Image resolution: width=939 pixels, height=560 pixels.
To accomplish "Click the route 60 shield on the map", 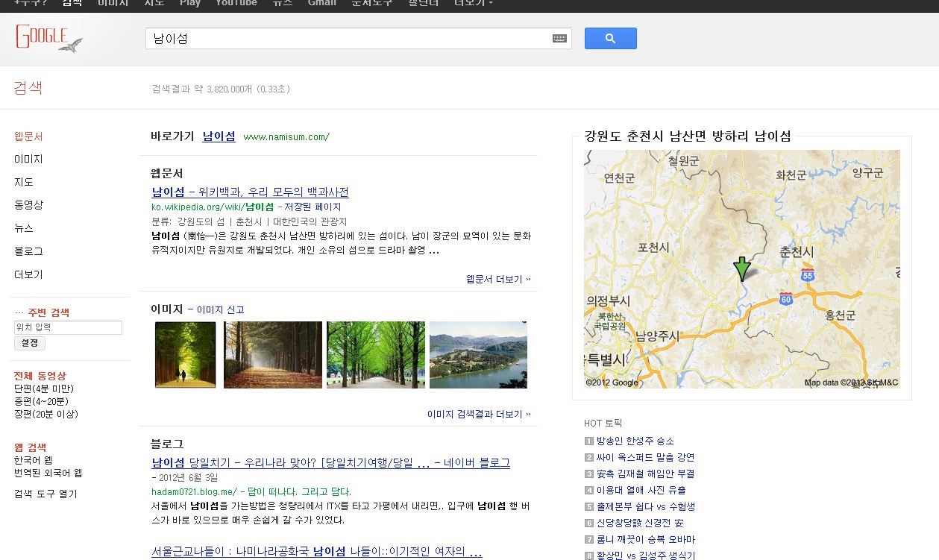I will (785, 299).
